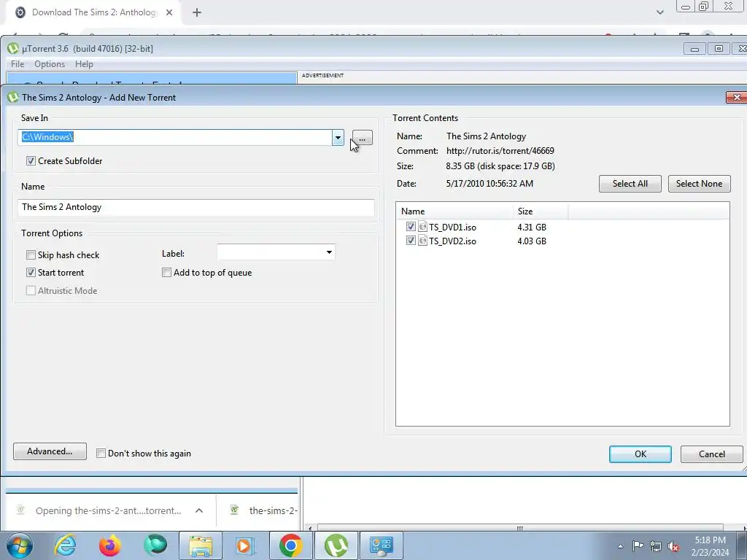Image resolution: width=747 pixels, height=560 pixels.
Task: Click the rutor.is comment URL text
Action: (500, 151)
